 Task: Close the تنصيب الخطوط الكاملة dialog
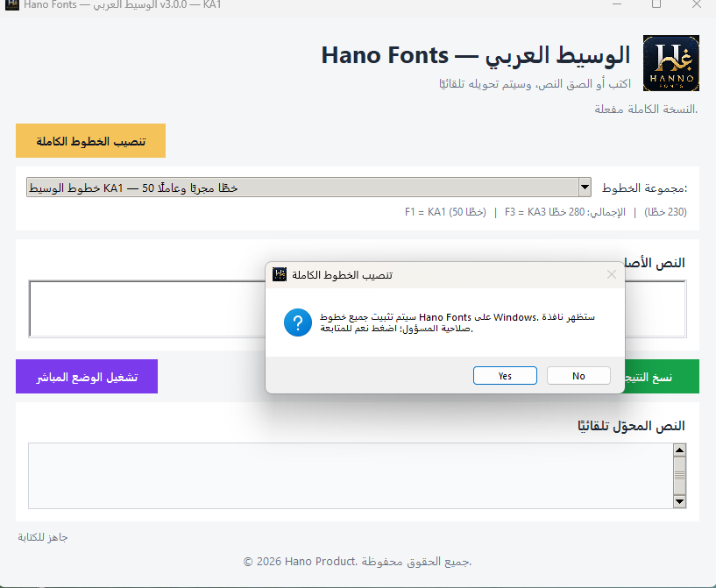pyautogui.click(x=612, y=274)
